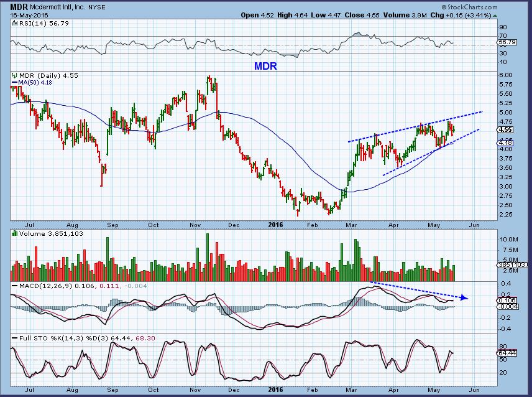The width and height of the screenshot is (532, 397).
Task: Click the -0.004 histogram tag on right axis
Action: [508, 307]
